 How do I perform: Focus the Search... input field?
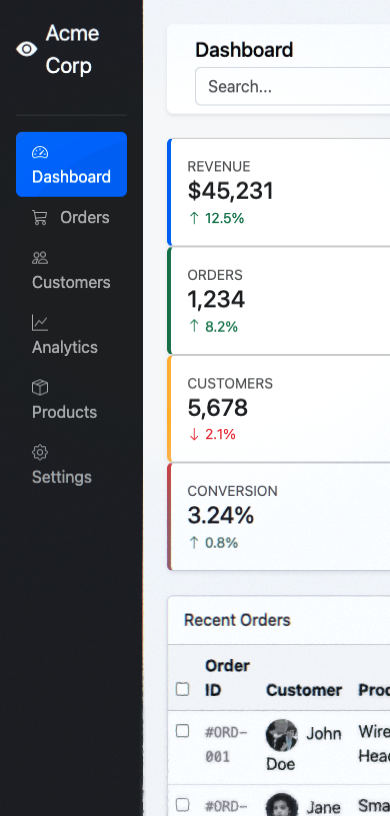(293, 86)
